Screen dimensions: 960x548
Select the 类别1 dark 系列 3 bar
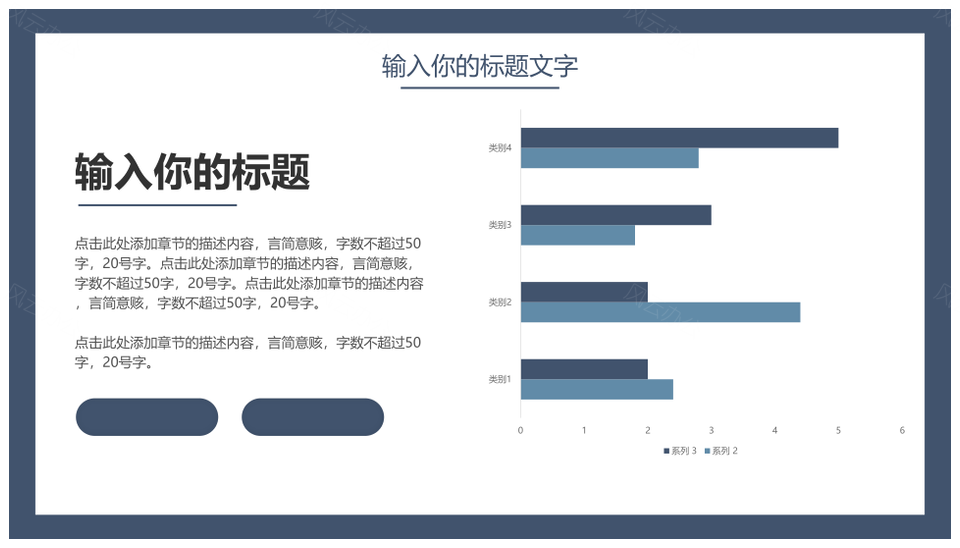(584, 369)
